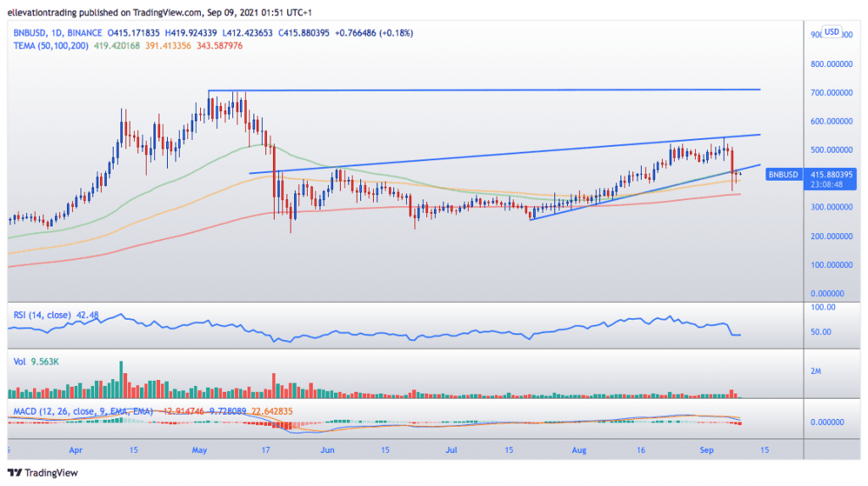
Task: Click the high price H419.924339 value
Action: tap(191, 33)
